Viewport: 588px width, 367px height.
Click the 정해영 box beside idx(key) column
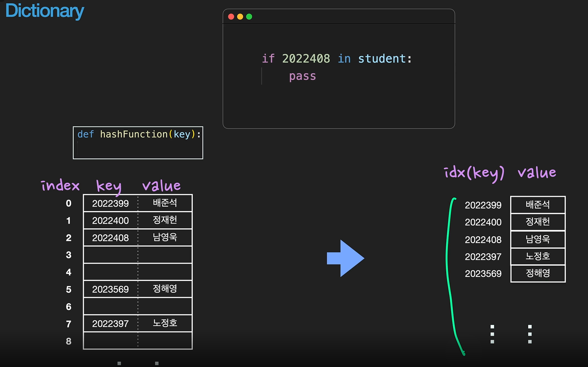538,273
